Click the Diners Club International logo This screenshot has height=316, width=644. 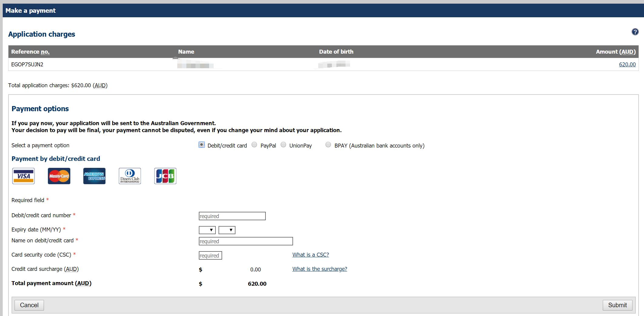pos(130,176)
